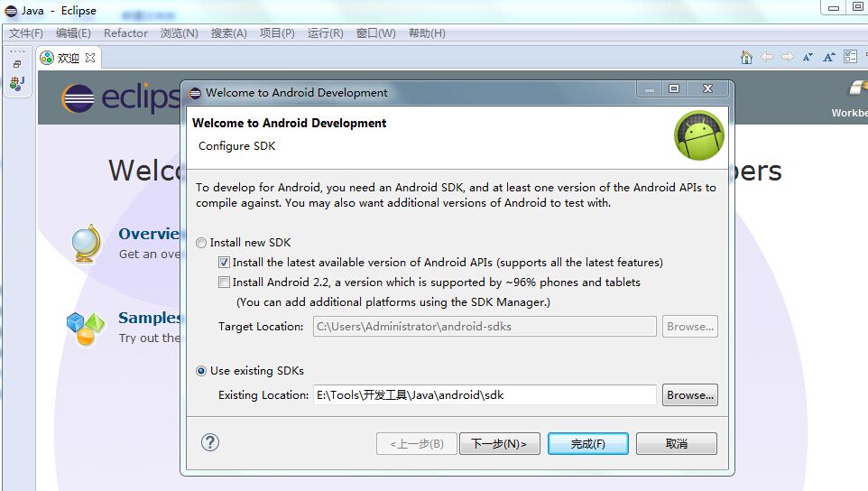Select the Install new SDK radio button
The image size is (868, 491).
pos(201,243)
